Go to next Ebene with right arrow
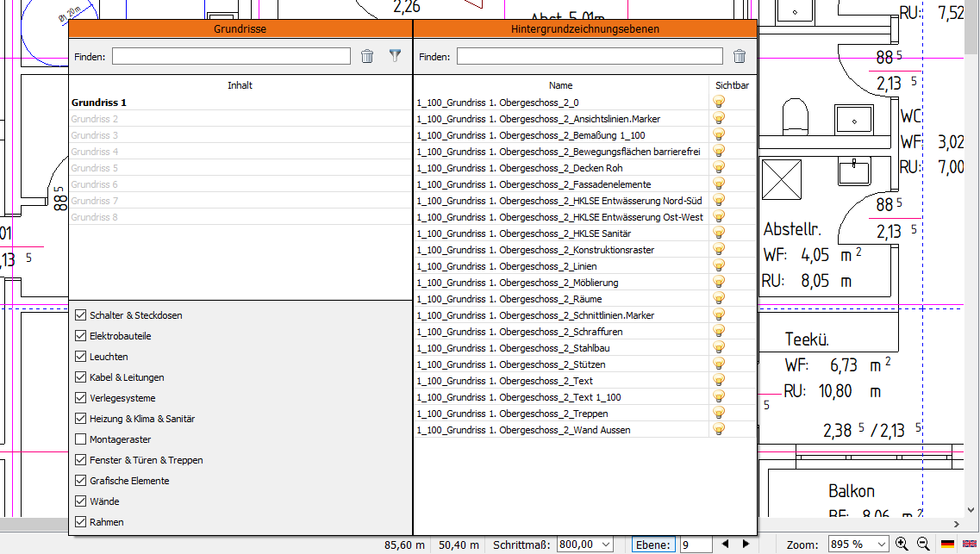Viewport: 980px width, 554px height. (746, 545)
